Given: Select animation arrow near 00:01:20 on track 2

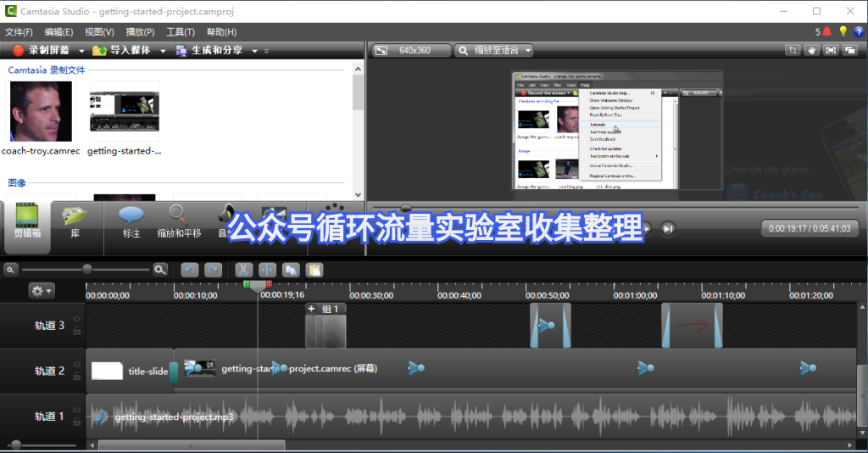Looking at the screenshot, I should tap(808, 367).
